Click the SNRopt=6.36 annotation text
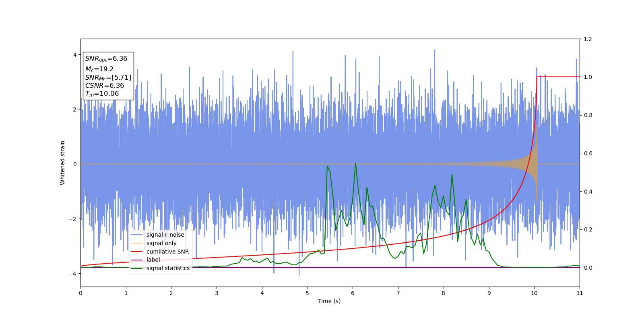 point(106,59)
